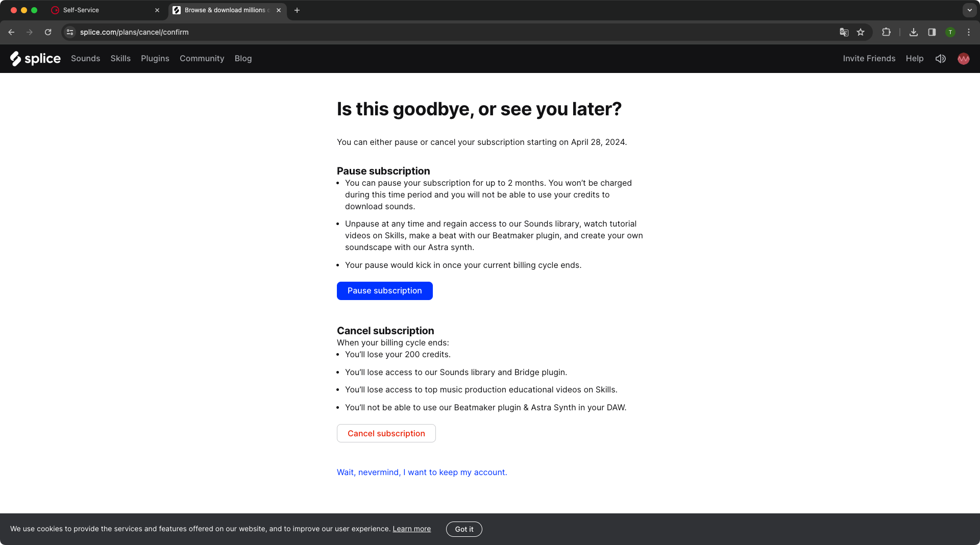Viewport: 980px width, 545px height.
Task: Toggle the browser side panel icon
Action: 932,32
